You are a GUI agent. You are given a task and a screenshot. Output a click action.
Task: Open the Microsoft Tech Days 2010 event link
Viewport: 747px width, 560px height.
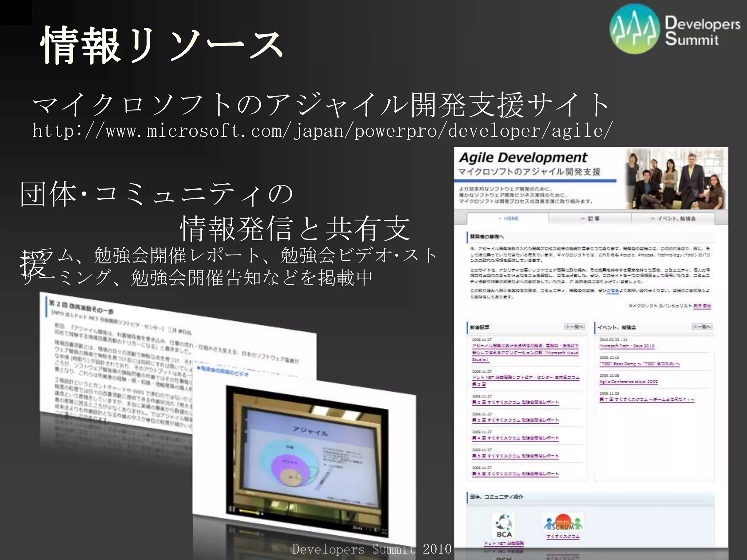click(x=627, y=346)
